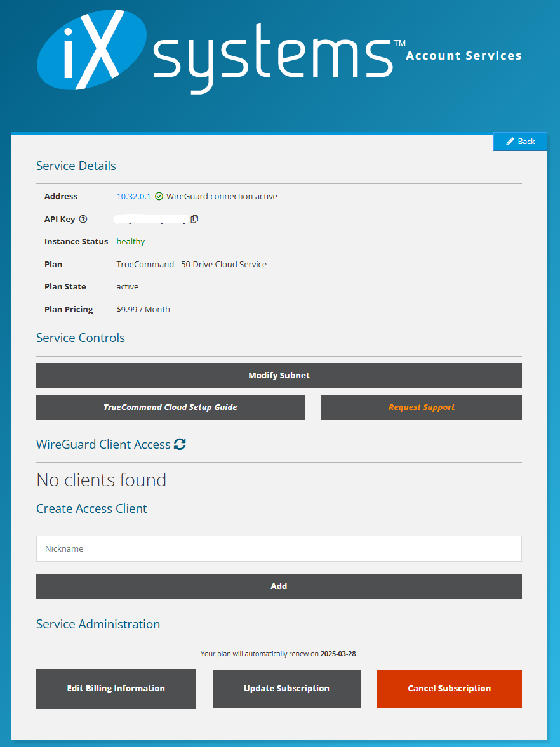This screenshot has height=747, width=560.
Task: Click inside the Nickname input field
Action: (x=279, y=548)
